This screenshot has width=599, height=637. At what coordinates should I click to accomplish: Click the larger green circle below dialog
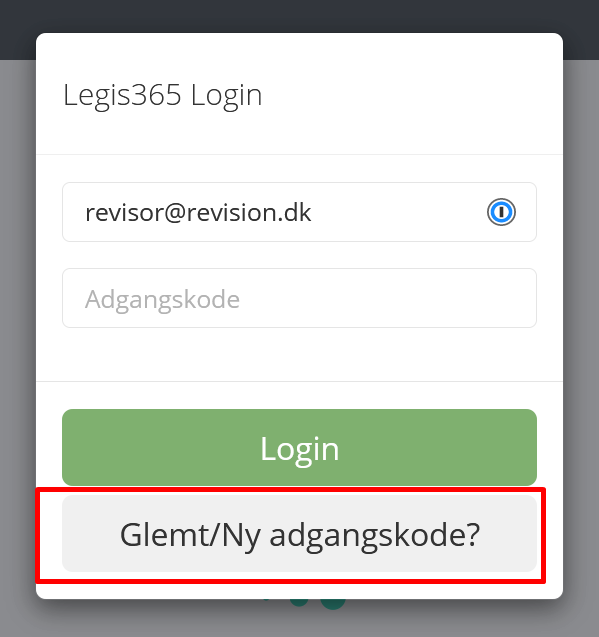[x=333, y=604]
